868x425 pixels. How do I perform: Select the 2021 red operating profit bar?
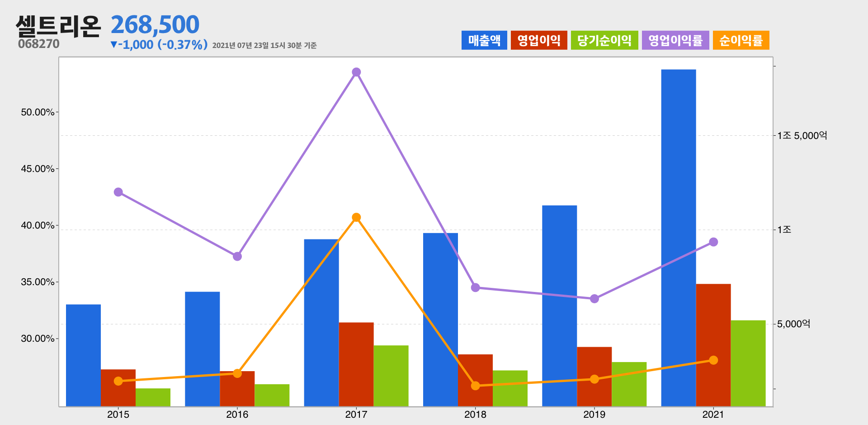(713, 345)
